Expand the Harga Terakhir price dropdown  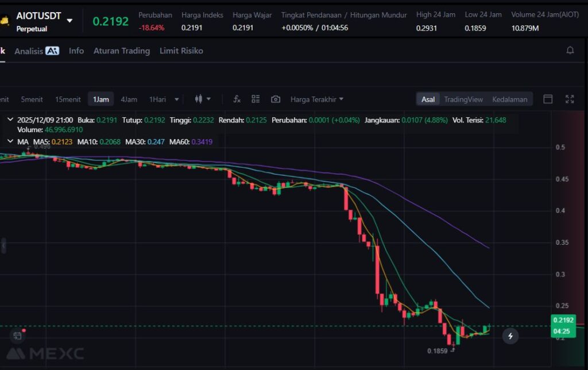tap(317, 99)
